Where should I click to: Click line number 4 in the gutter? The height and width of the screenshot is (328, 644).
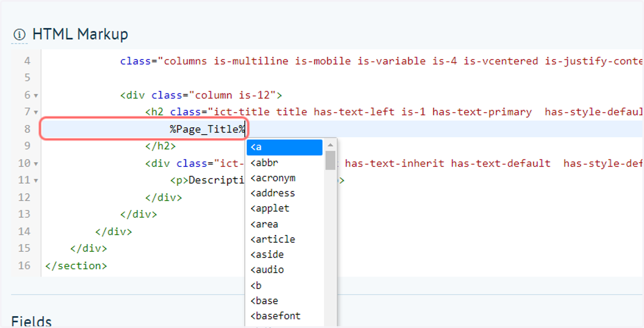pyautogui.click(x=27, y=61)
